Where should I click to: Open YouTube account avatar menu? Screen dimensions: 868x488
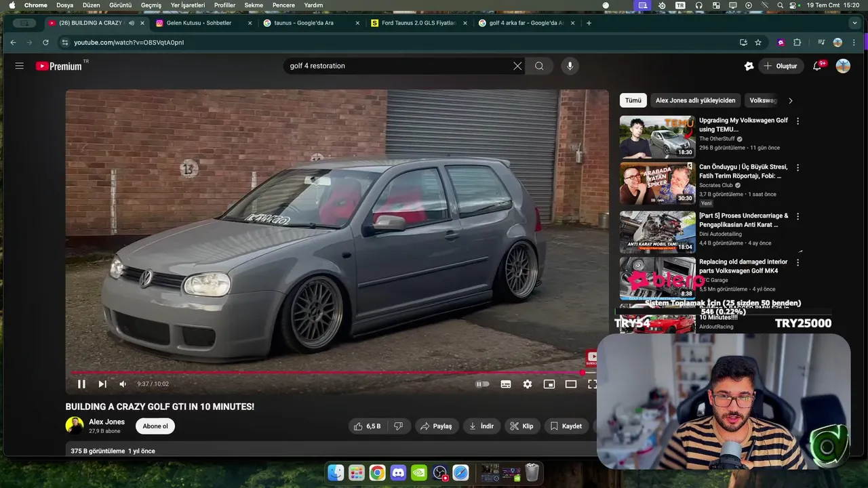pos(843,66)
